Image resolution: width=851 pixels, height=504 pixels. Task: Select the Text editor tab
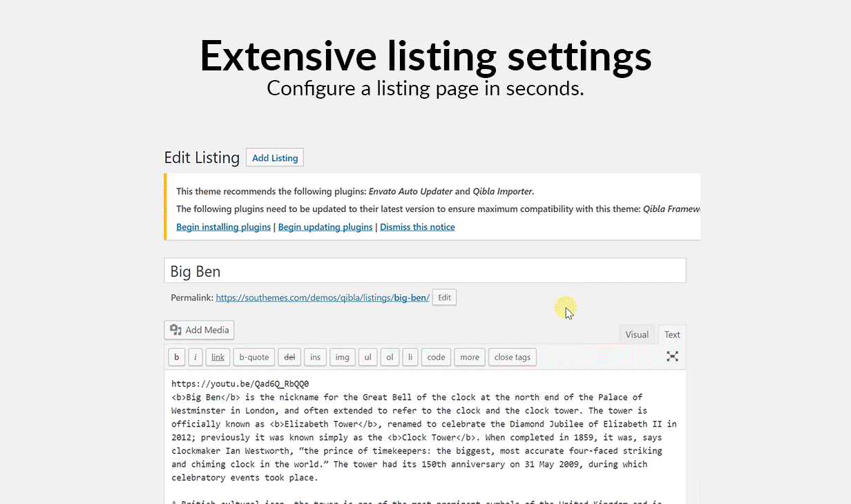tap(672, 335)
